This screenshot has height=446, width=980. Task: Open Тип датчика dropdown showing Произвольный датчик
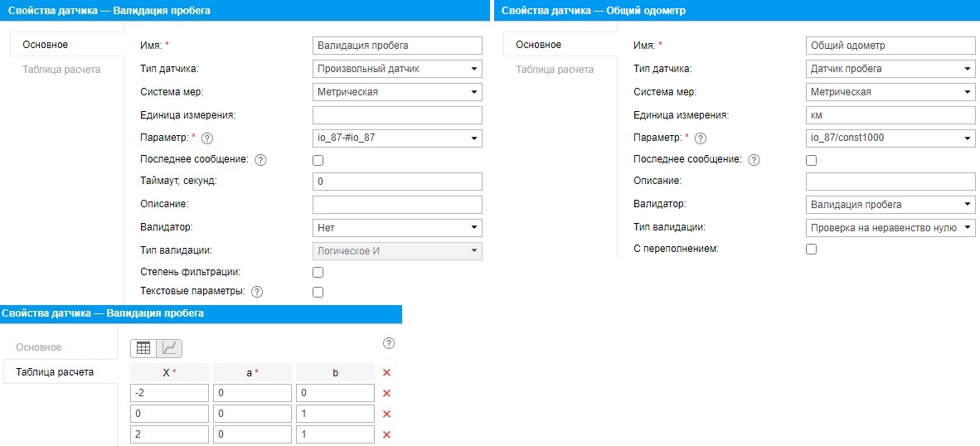click(397, 69)
